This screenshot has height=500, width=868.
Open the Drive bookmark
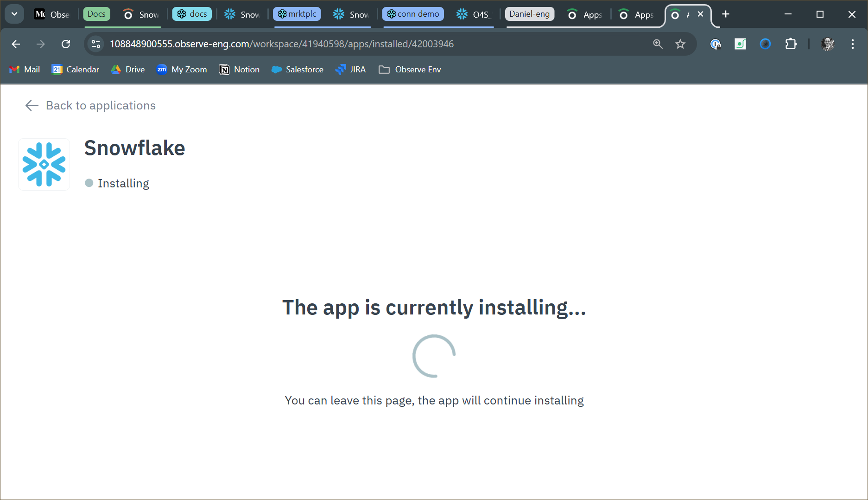point(128,70)
